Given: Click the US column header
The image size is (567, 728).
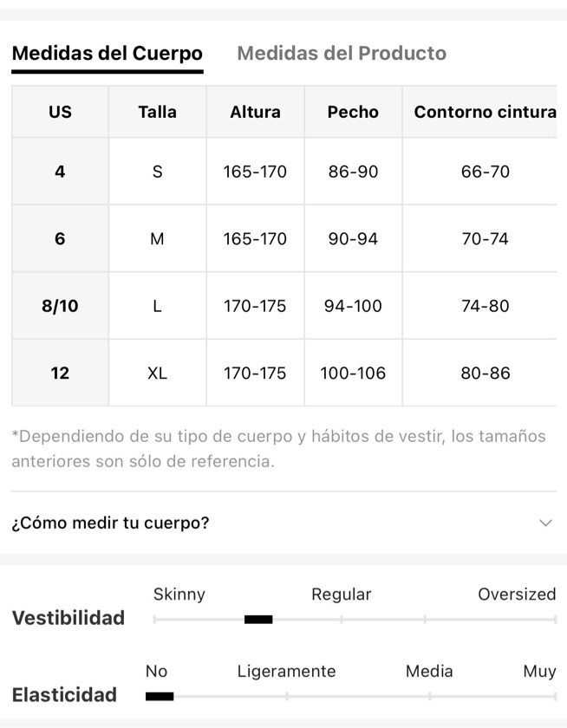Looking at the screenshot, I should pos(61,112).
